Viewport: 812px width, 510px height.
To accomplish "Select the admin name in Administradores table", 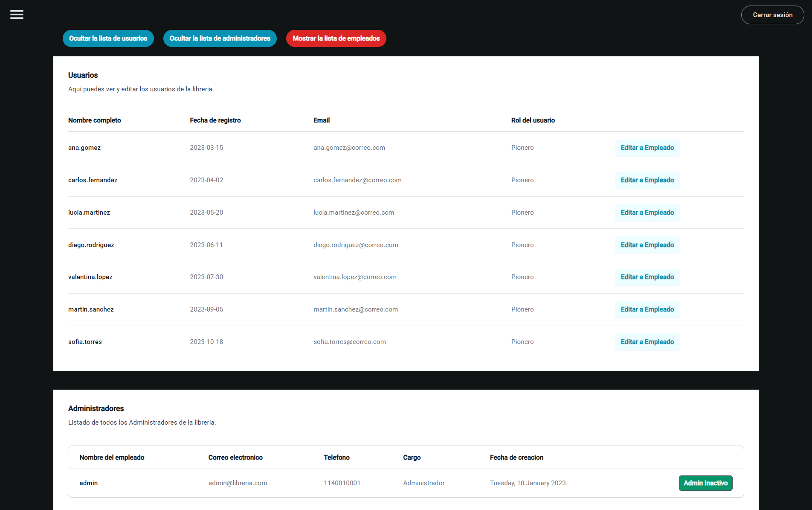I will (89, 483).
